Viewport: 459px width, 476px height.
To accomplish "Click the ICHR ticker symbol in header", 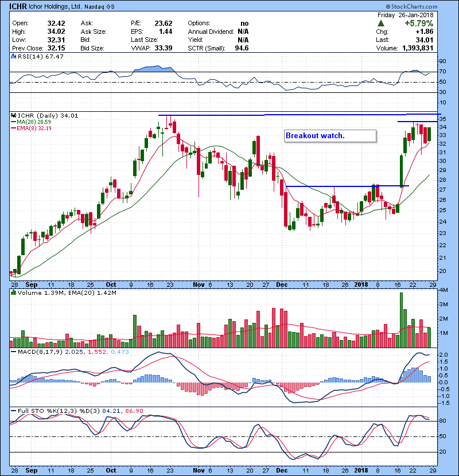I will tap(18, 6).
